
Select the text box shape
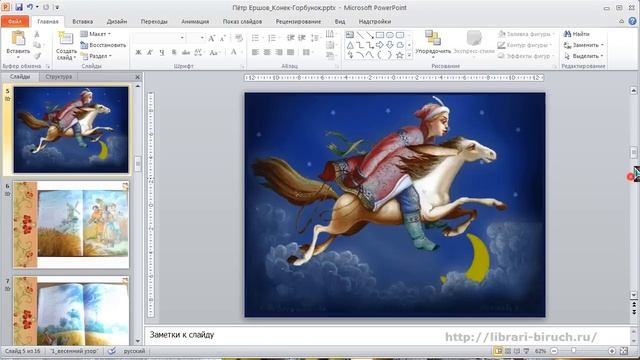[x=350, y=35]
